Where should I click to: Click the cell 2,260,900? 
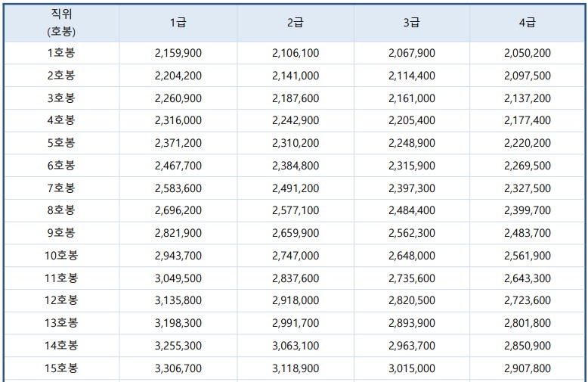178,98
